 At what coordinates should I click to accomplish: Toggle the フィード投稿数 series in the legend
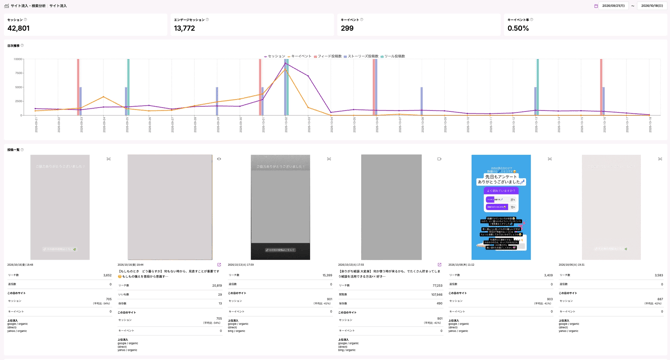328,56
